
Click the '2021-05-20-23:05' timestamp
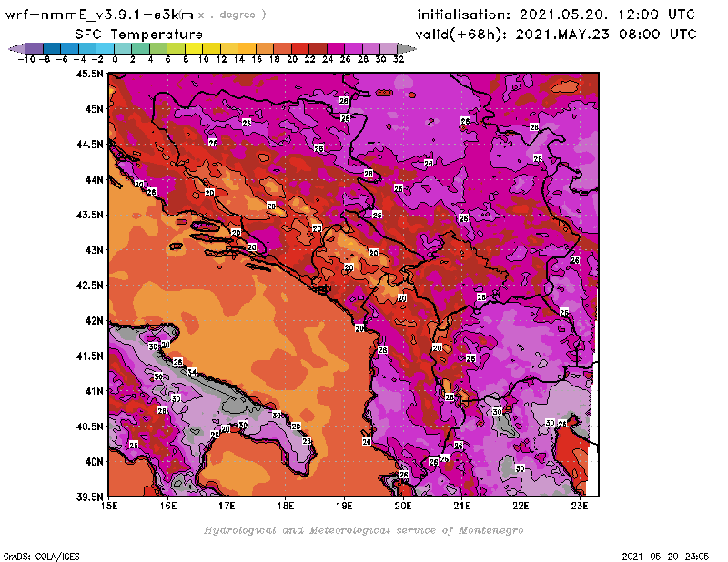click(665, 557)
